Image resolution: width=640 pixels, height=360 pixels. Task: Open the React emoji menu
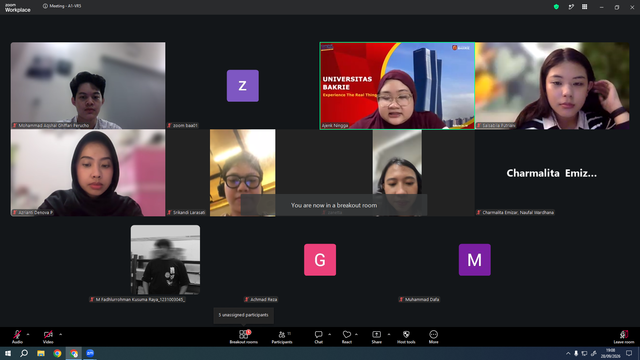coord(347,337)
